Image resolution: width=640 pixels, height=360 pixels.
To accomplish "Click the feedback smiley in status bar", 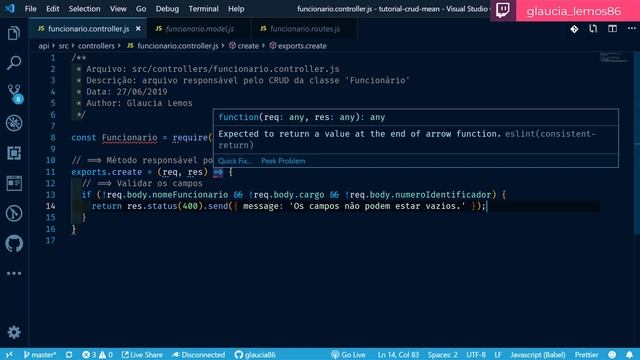I will [x=612, y=355].
